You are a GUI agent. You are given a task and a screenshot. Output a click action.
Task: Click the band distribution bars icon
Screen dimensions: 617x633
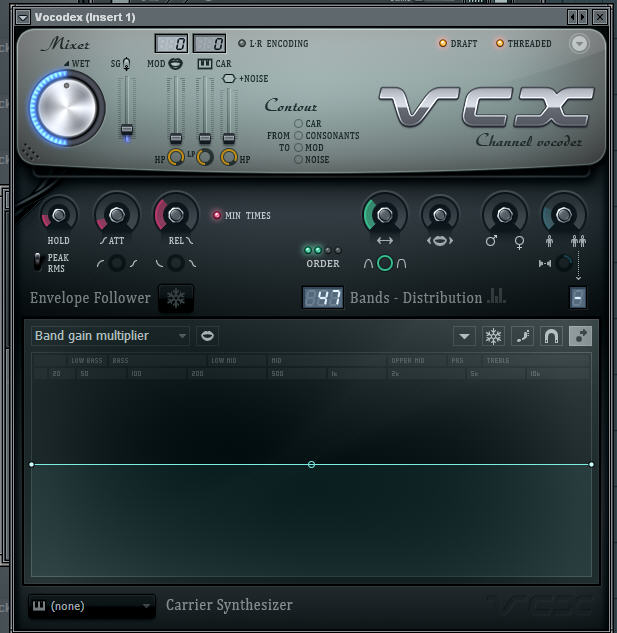tap(496, 296)
